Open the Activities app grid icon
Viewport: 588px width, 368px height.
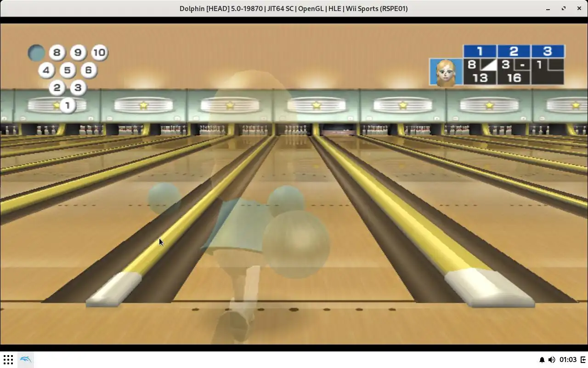pos(8,359)
